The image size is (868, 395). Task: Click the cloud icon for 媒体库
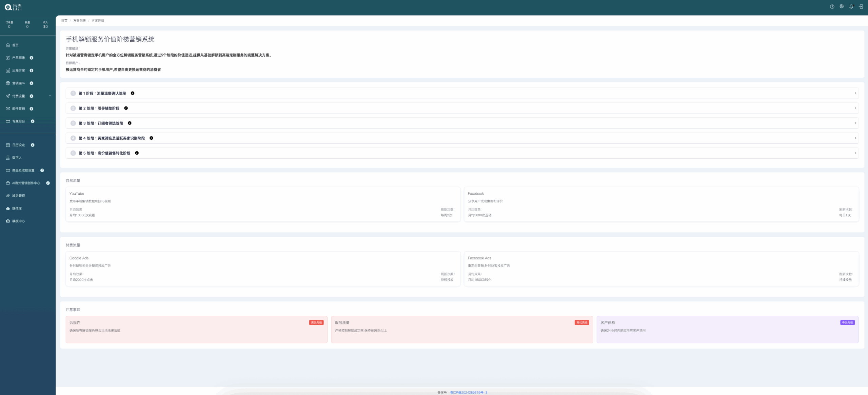click(8, 209)
